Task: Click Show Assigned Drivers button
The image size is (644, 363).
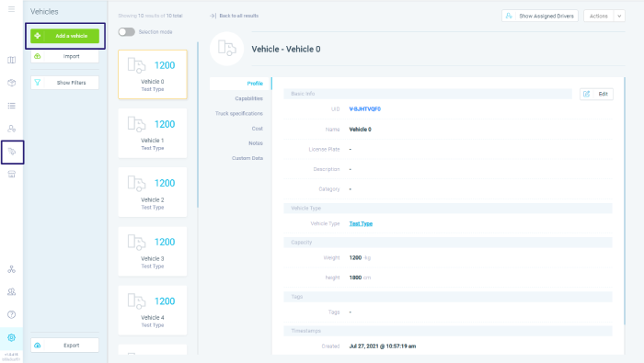Action: [540, 16]
